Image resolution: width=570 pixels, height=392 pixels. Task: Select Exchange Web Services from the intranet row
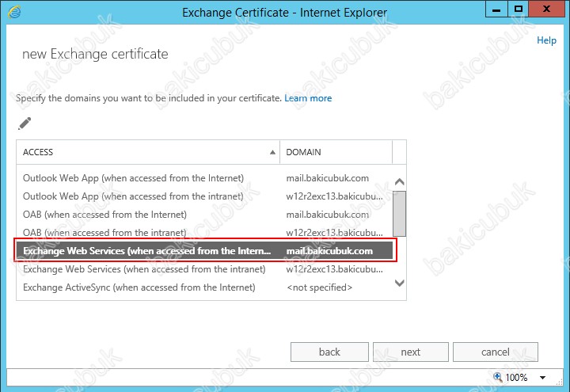tap(204, 269)
